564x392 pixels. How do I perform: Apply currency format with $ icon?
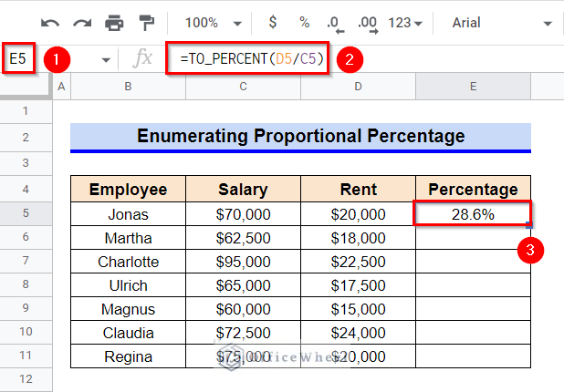click(x=273, y=22)
